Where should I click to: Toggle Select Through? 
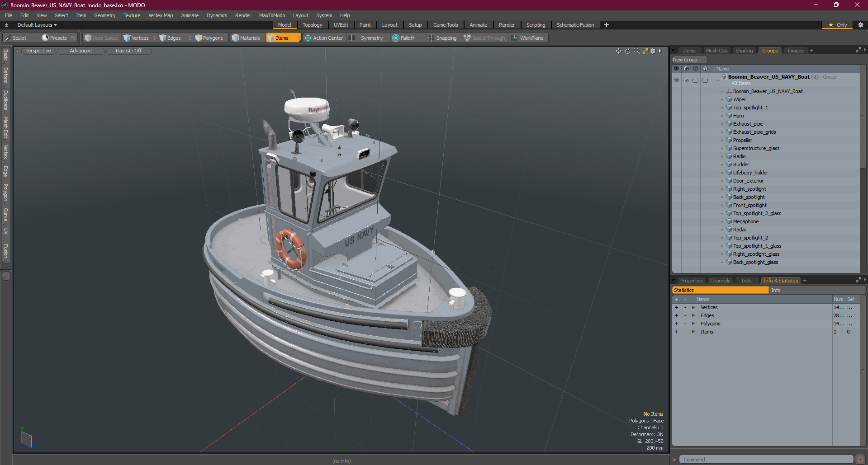click(x=484, y=38)
